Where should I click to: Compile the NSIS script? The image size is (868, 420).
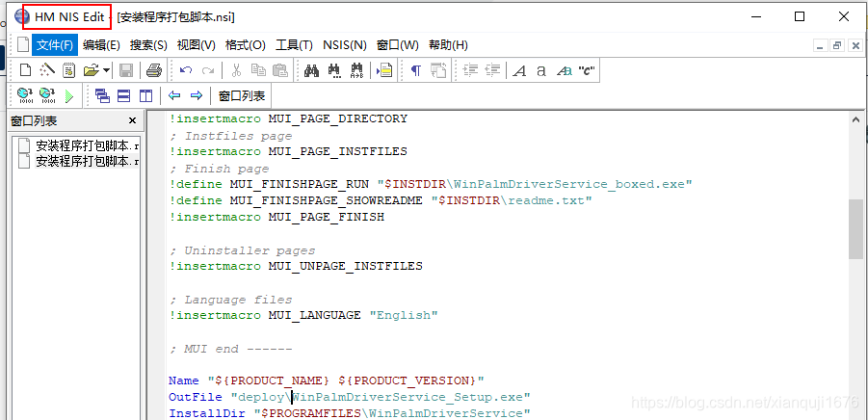pyautogui.click(x=25, y=95)
